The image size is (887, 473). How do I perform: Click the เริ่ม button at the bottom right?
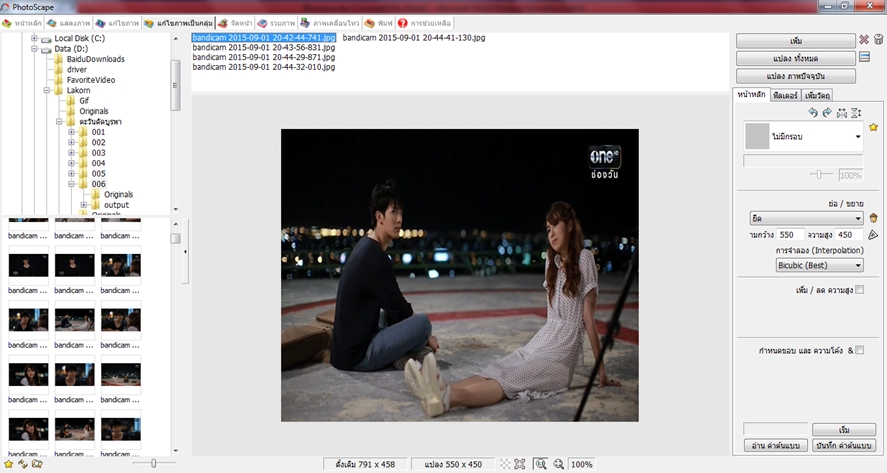tap(843, 429)
